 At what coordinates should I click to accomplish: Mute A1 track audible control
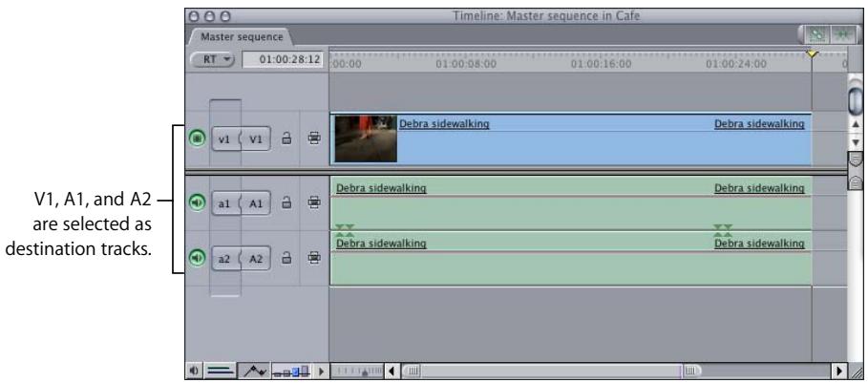click(198, 202)
